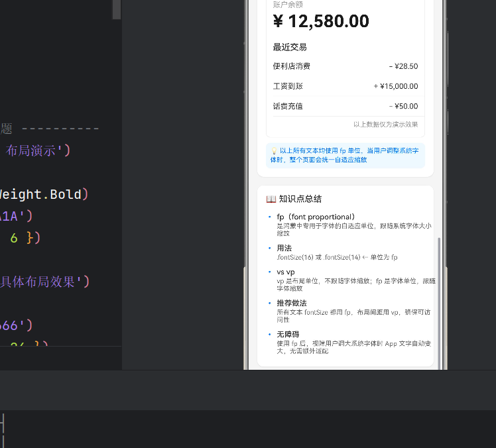
Task: Click the 以上数据仅为演示效果 note
Action: pyautogui.click(x=386, y=124)
